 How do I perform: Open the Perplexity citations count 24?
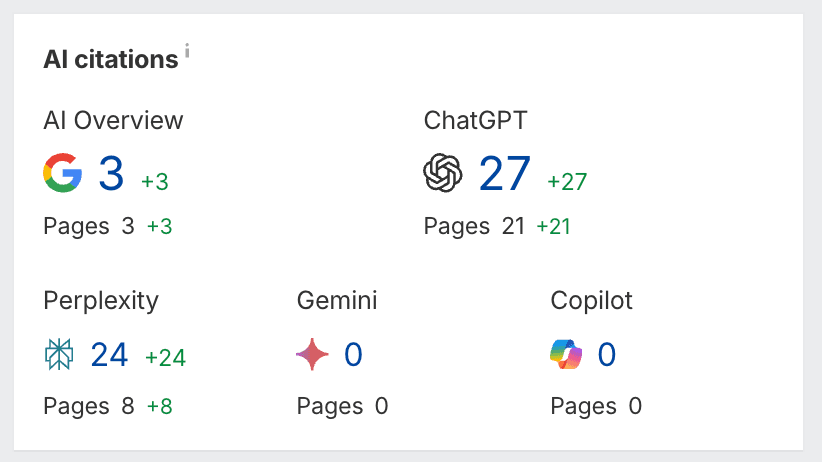coord(110,354)
